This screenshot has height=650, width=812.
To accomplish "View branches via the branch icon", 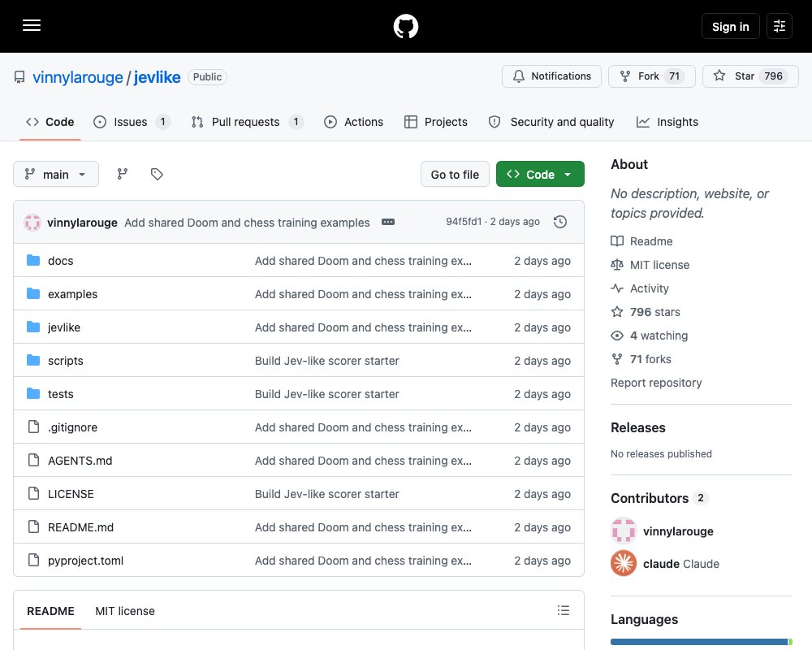I will [123, 174].
